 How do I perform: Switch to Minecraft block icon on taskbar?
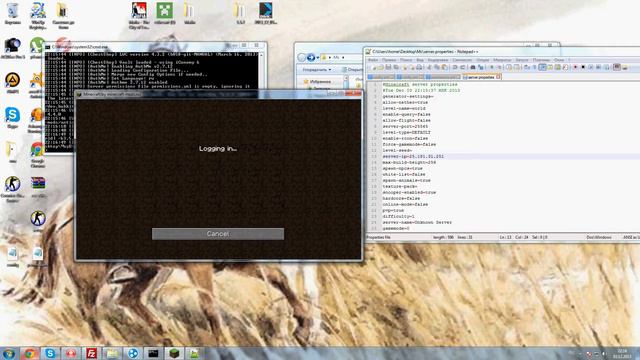click(174, 353)
